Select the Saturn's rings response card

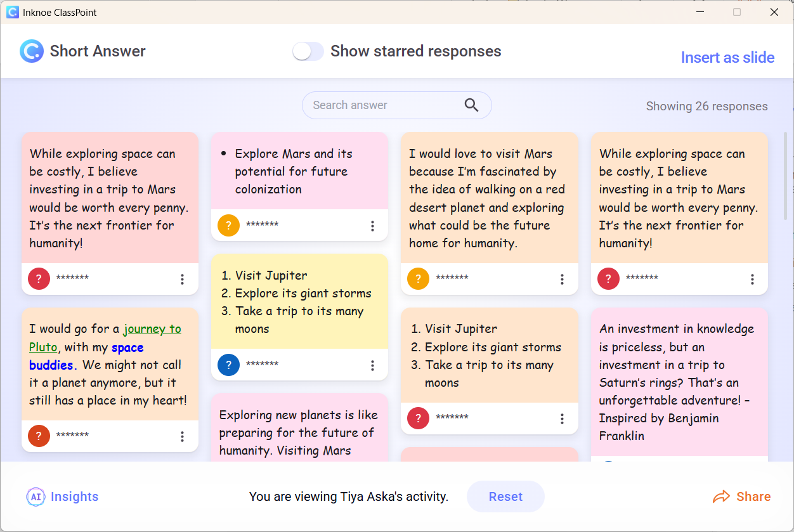pos(679,382)
